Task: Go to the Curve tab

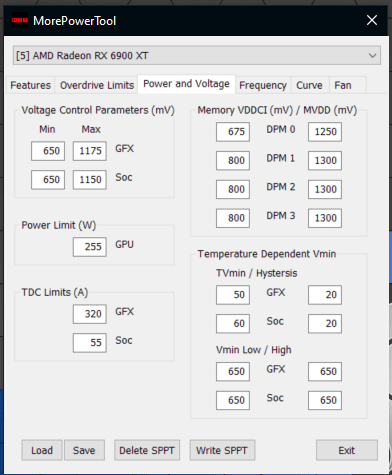Action: [309, 85]
